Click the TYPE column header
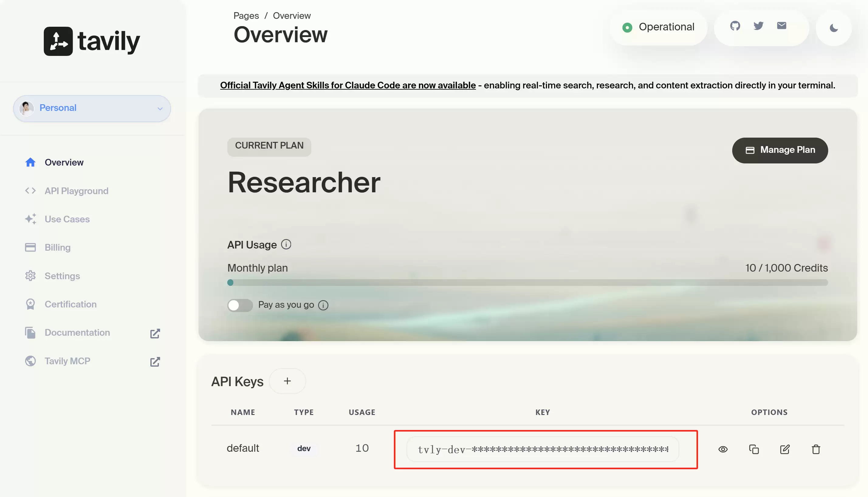Viewport: 868px width, 497px height. click(304, 412)
